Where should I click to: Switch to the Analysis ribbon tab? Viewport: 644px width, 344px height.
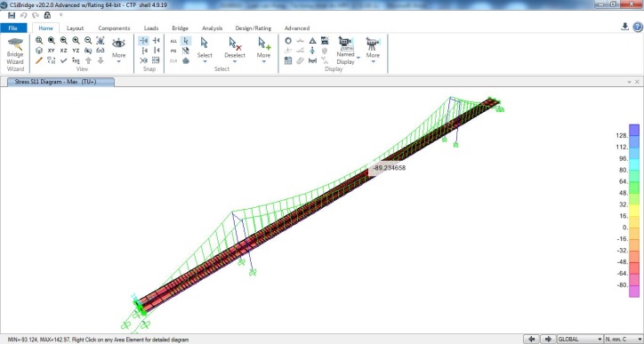point(212,28)
